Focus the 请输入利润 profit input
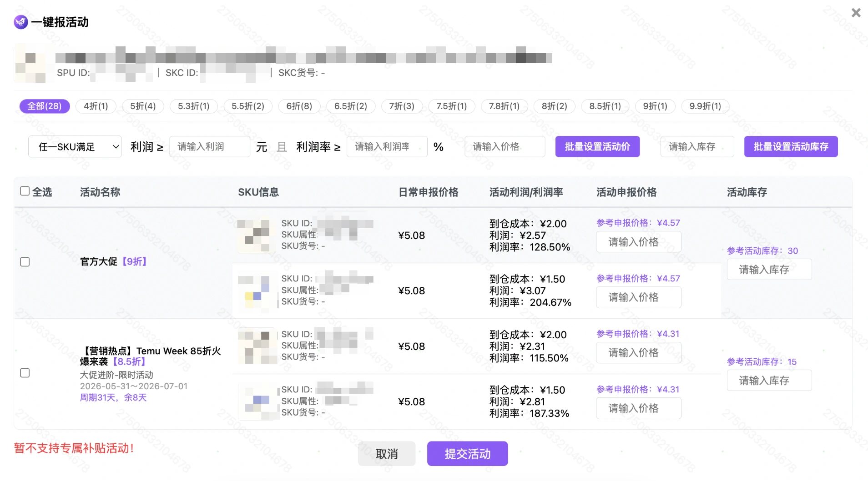This screenshot has width=868, height=481. 210,147
